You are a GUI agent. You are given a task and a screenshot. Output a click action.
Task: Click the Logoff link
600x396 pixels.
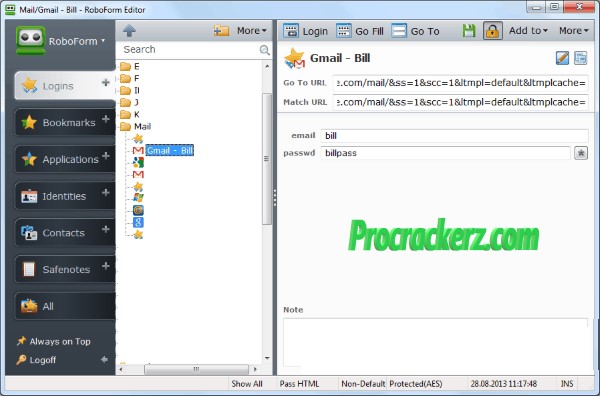click(37, 360)
